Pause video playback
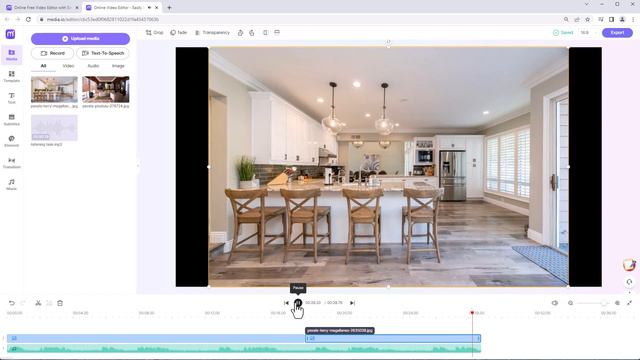 298,303
